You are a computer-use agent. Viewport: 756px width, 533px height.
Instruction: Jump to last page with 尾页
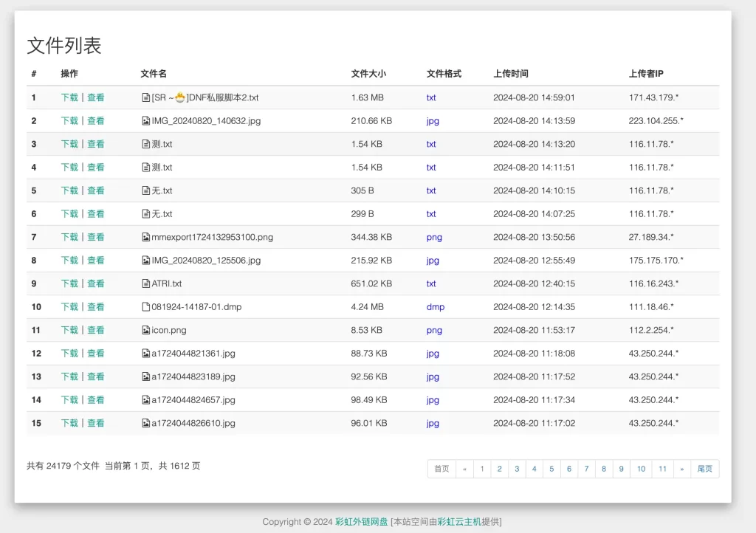pos(705,469)
